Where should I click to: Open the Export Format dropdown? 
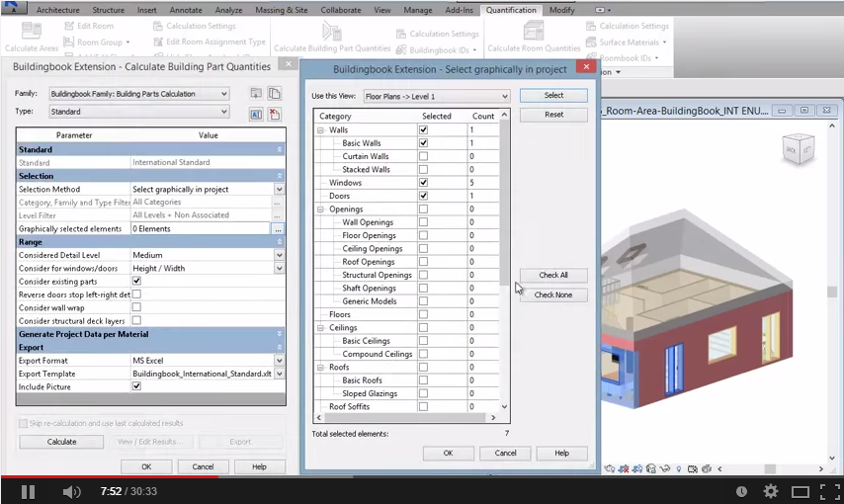click(x=279, y=361)
